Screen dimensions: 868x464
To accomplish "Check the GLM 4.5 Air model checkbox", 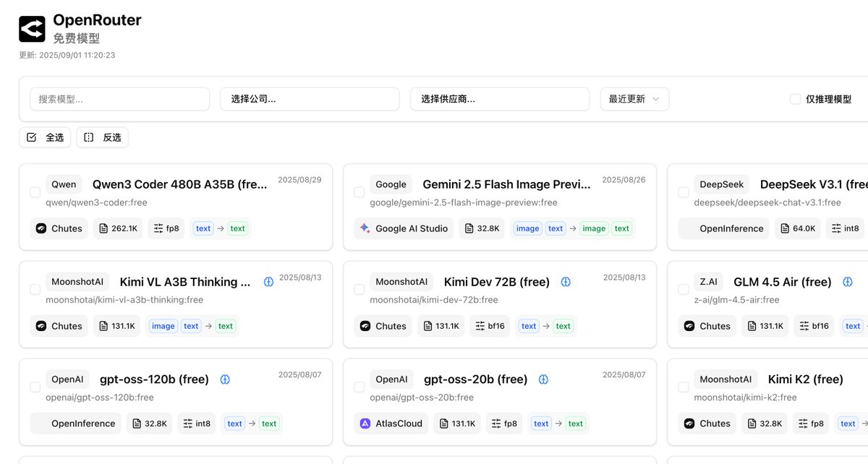I will coord(683,289).
